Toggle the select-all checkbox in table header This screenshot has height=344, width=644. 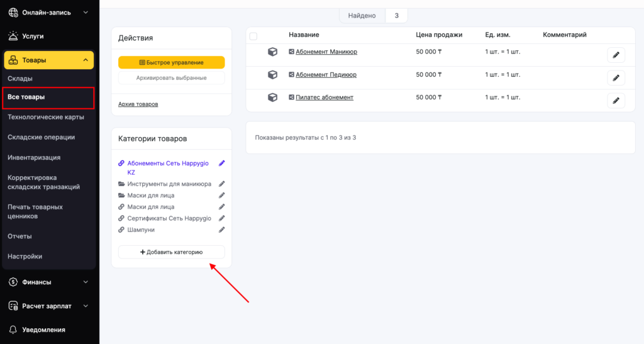253,36
